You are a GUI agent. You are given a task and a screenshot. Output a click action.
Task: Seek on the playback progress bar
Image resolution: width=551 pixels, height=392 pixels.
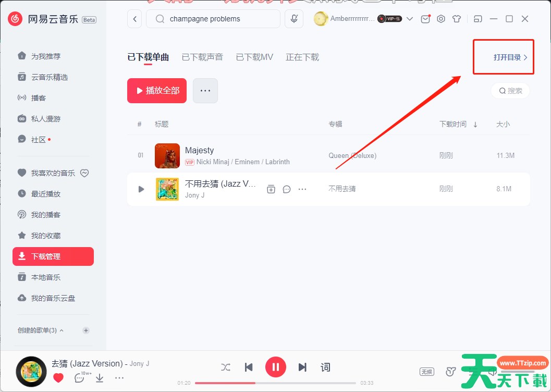click(275, 383)
